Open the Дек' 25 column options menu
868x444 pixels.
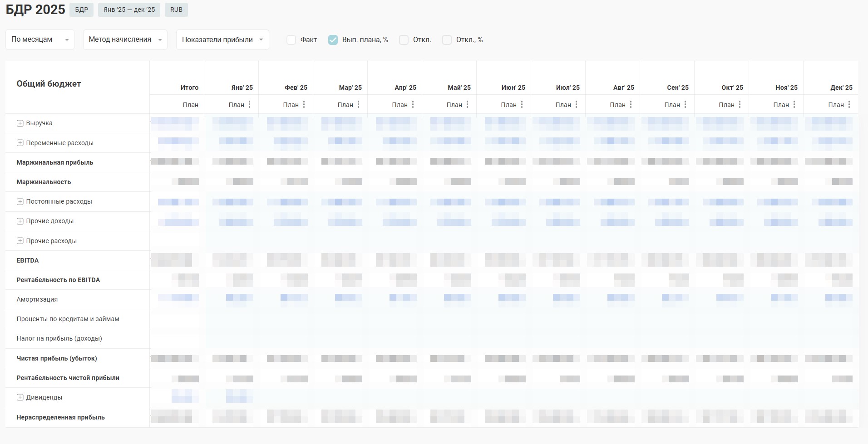[x=849, y=105]
